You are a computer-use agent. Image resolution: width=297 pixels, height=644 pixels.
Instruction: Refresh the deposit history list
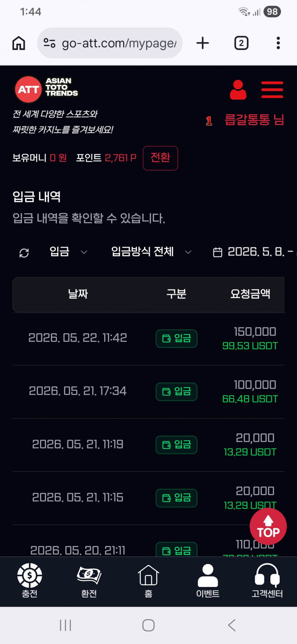click(x=24, y=253)
